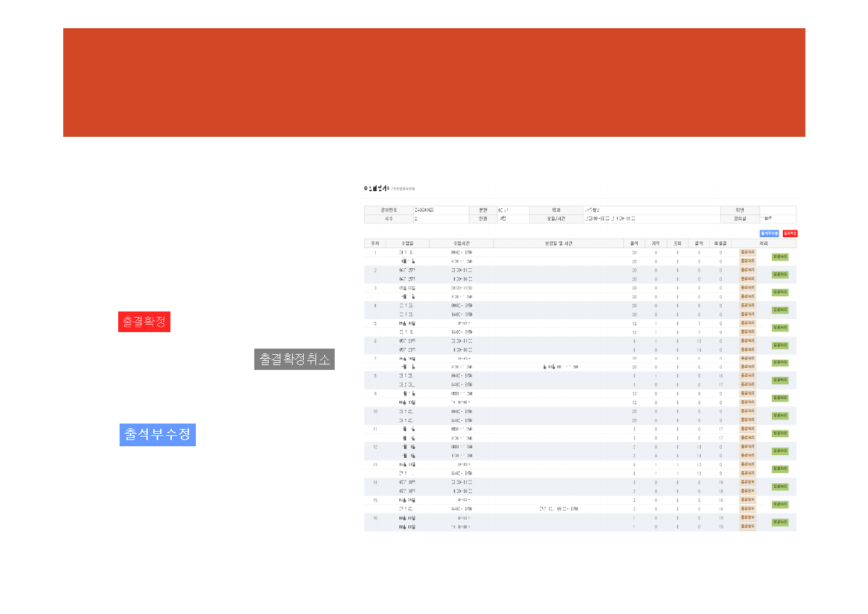Open 출결정보 for week 14 first session
Image resolution: width=868 pixels, height=614 pixels.
747,482
